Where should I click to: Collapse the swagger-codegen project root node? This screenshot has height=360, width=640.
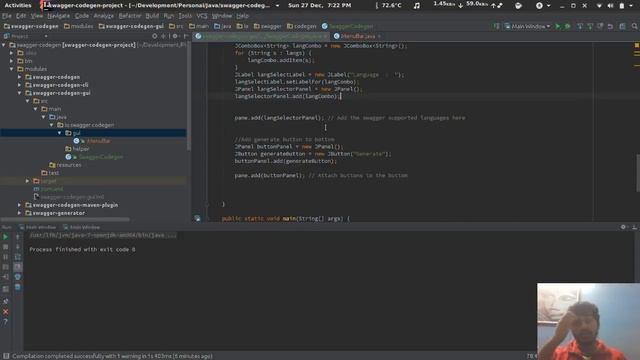4,45
